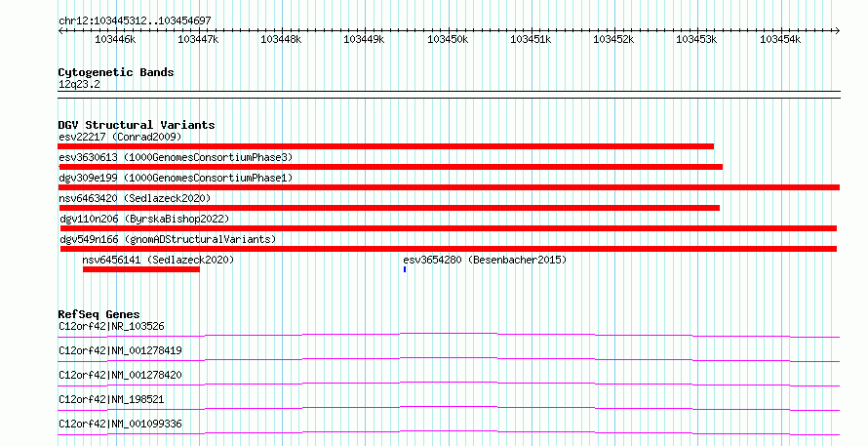Screen dimensions: 868x446
Task: Select nsv6456141 (Sedlazeck2020) variant label
Action: [158, 260]
